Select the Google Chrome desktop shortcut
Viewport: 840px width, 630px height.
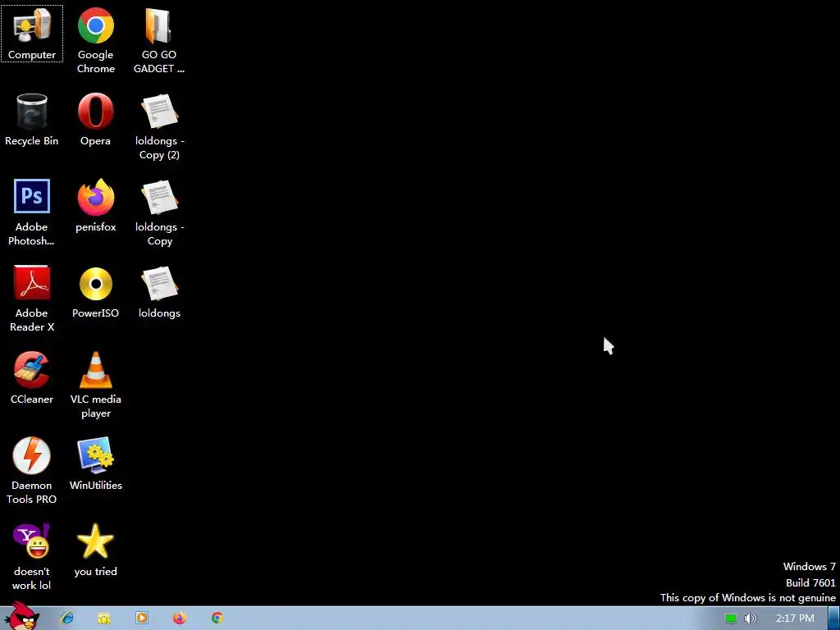tap(95, 40)
